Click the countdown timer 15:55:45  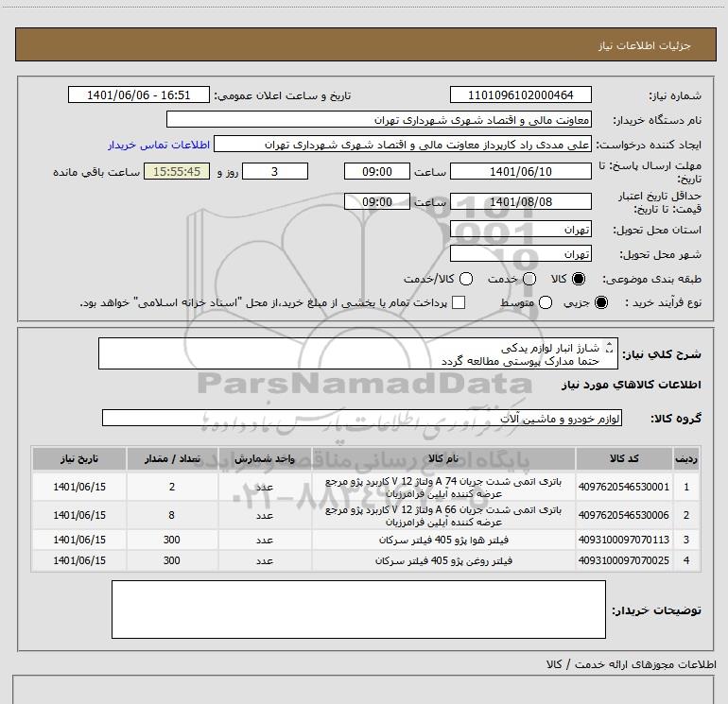tap(177, 171)
